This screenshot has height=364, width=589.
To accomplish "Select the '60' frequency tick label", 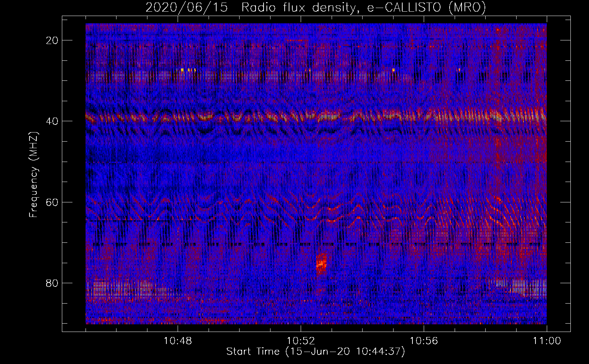I will click(52, 202).
